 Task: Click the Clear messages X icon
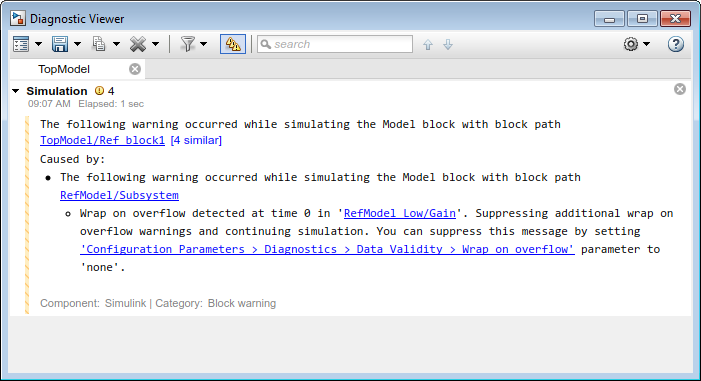138,44
